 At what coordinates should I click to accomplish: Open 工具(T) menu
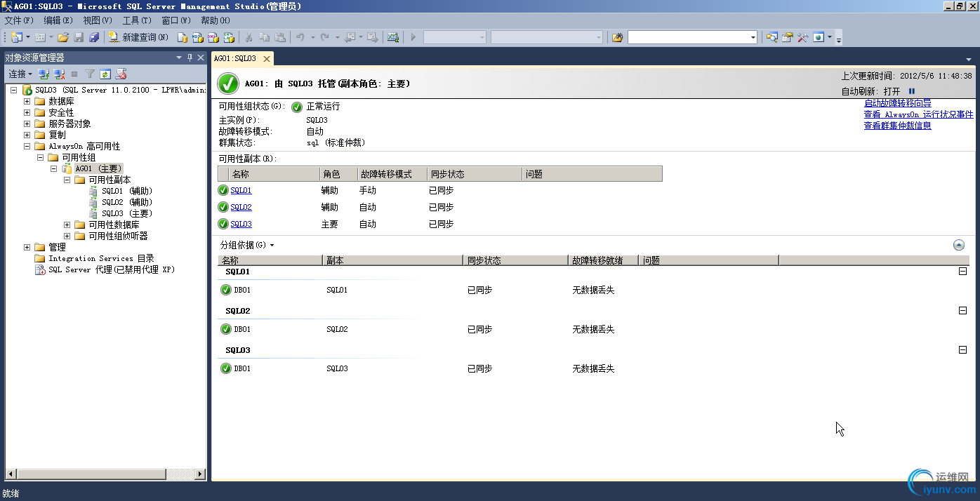pos(137,20)
